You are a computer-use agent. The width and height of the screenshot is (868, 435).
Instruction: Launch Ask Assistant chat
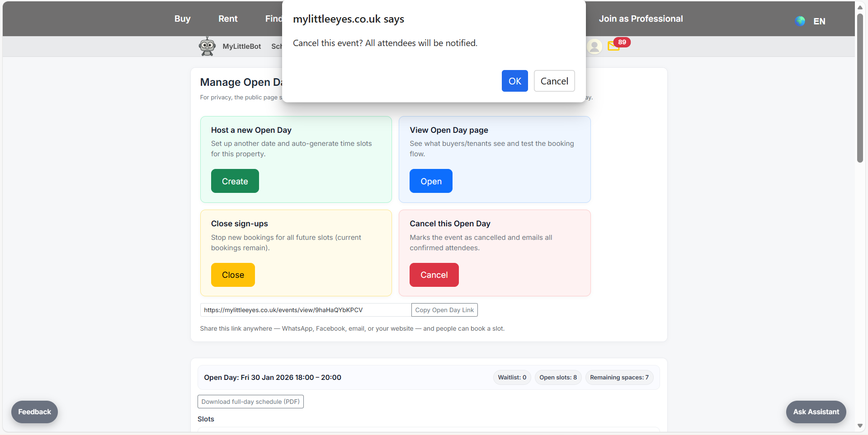(x=816, y=412)
